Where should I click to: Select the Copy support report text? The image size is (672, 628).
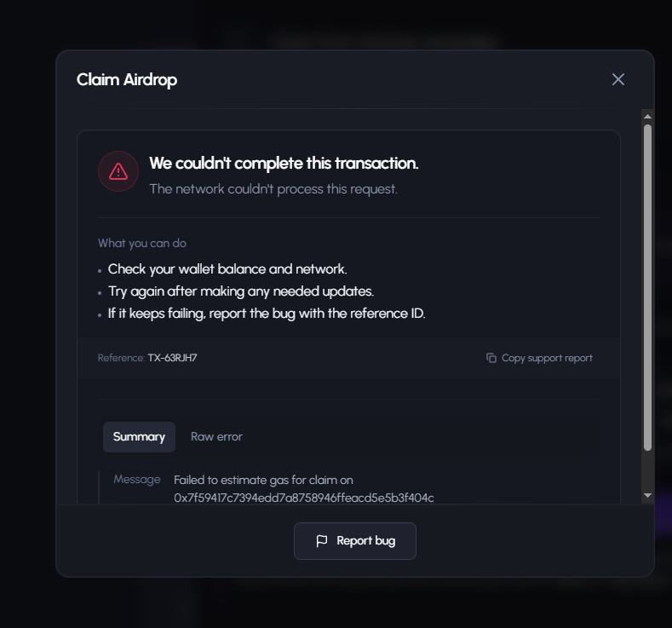[547, 358]
